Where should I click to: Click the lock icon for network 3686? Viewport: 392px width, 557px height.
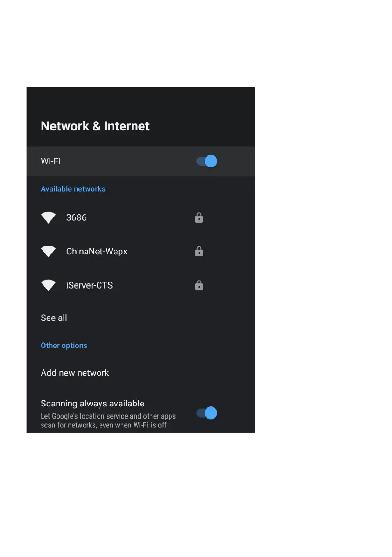coord(199,217)
